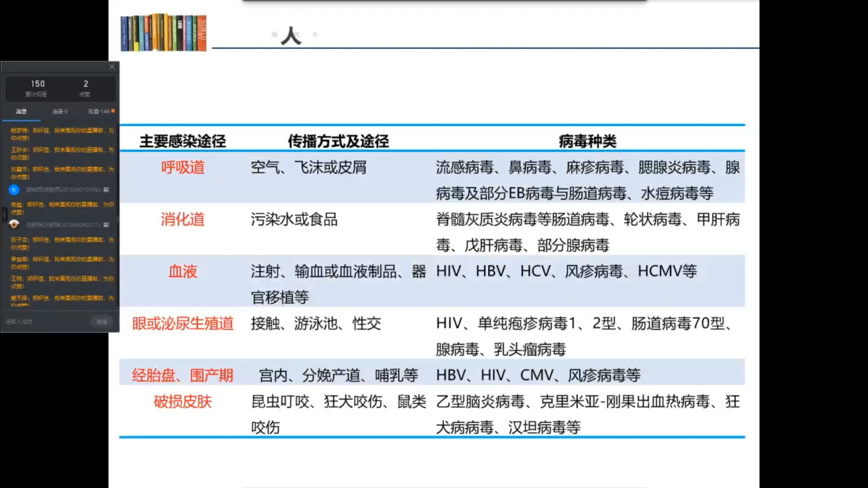Open the 消息 messages tab
Screen dimensions: 868x488
pos(21,111)
